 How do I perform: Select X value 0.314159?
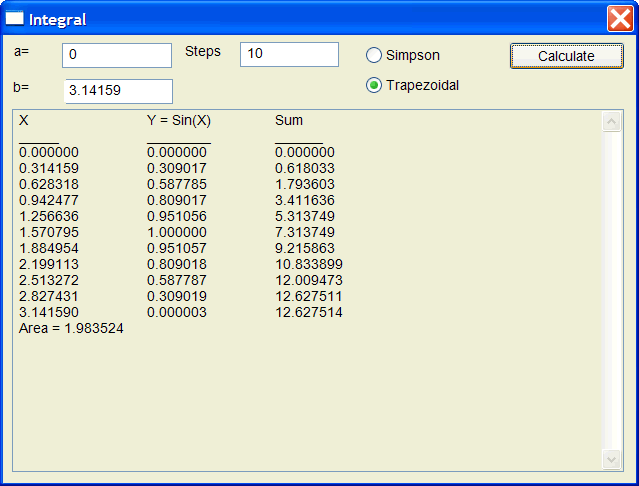[49, 168]
